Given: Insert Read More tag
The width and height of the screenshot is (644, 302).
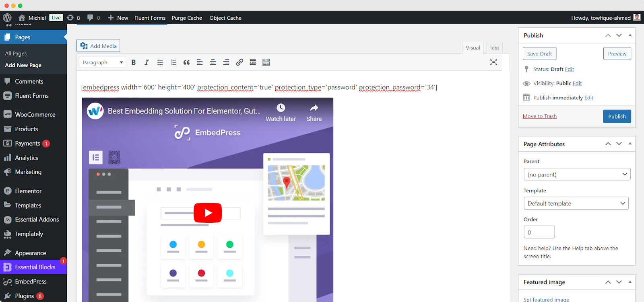Looking at the screenshot, I should [x=253, y=62].
